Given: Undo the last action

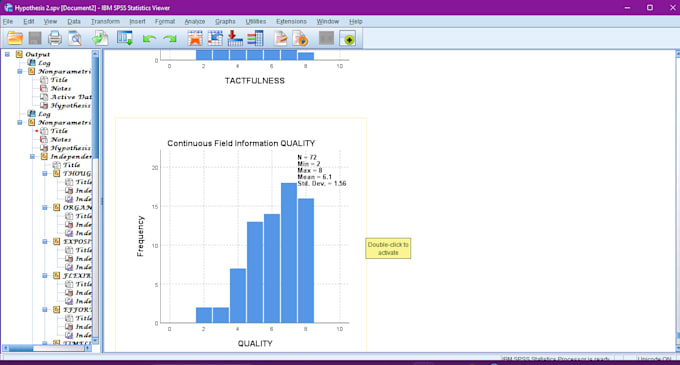Looking at the screenshot, I should click(149, 39).
